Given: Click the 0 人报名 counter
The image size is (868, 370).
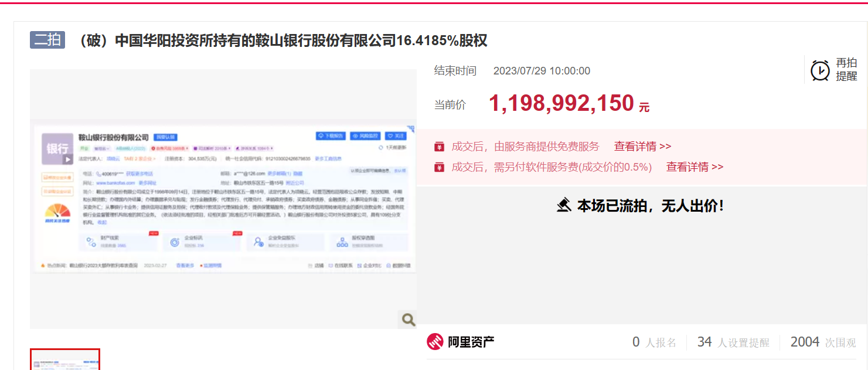Looking at the screenshot, I should coord(654,342).
